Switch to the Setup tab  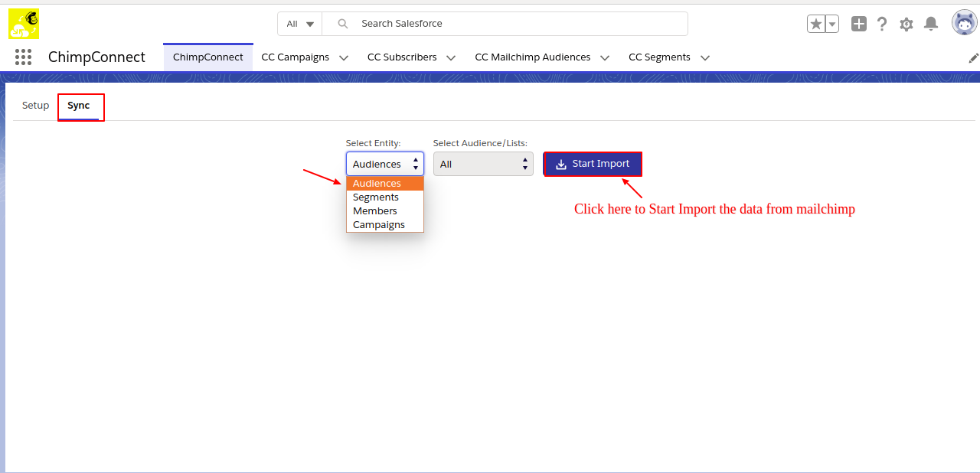35,106
